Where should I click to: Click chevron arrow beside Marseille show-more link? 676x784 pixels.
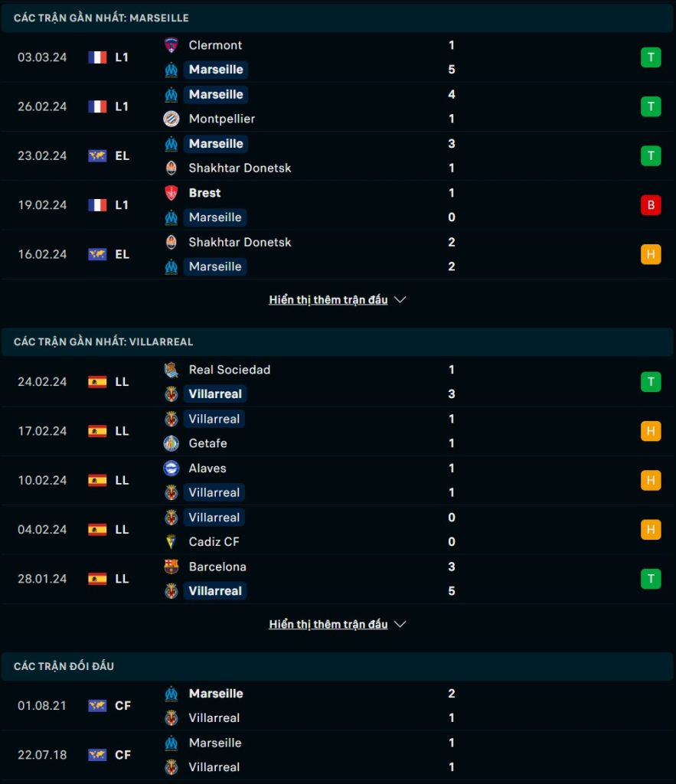click(400, 299)
